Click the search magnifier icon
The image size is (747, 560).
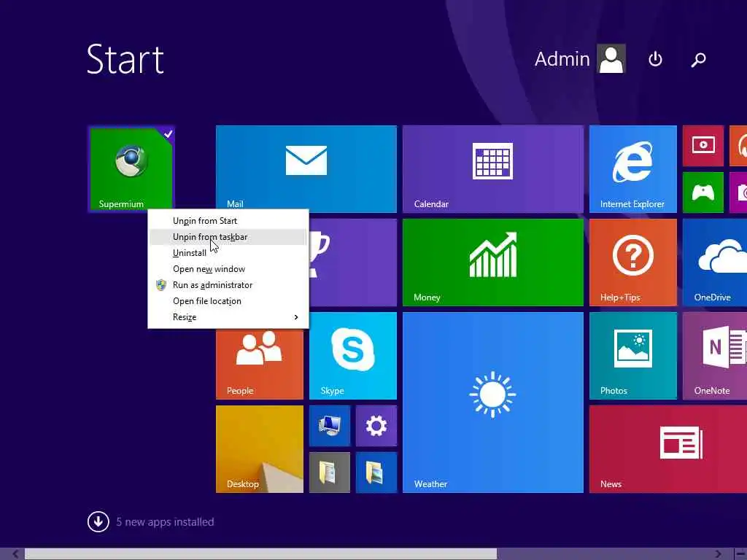[698, 60]
